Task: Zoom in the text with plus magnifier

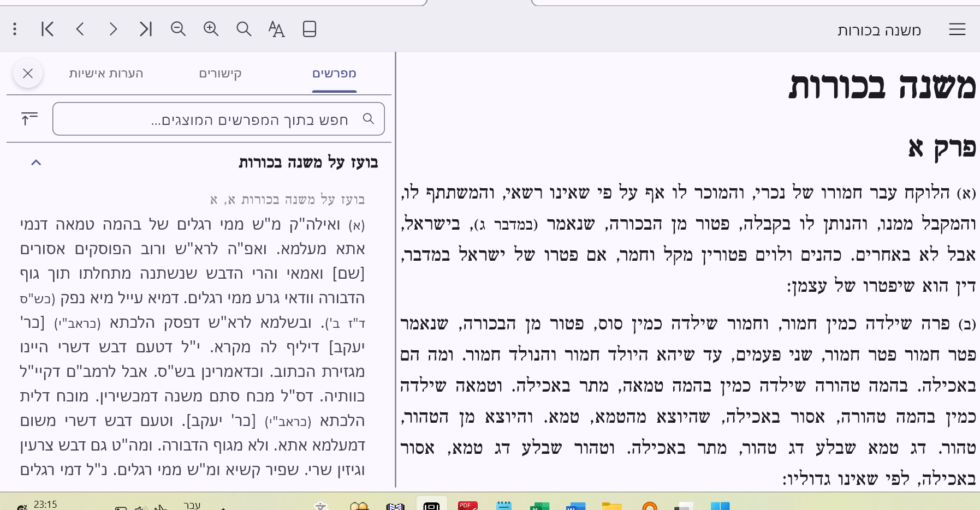Action: [211, 29]
